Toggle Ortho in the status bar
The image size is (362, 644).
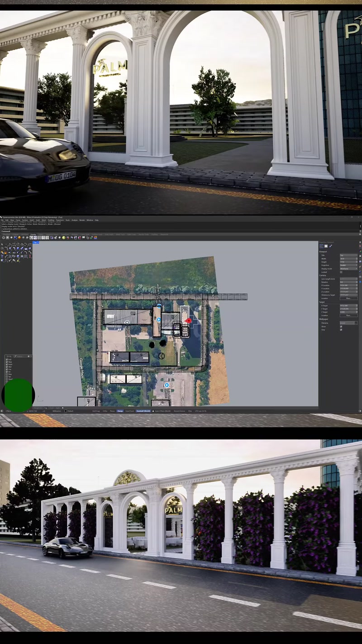(x=105, y=411)
